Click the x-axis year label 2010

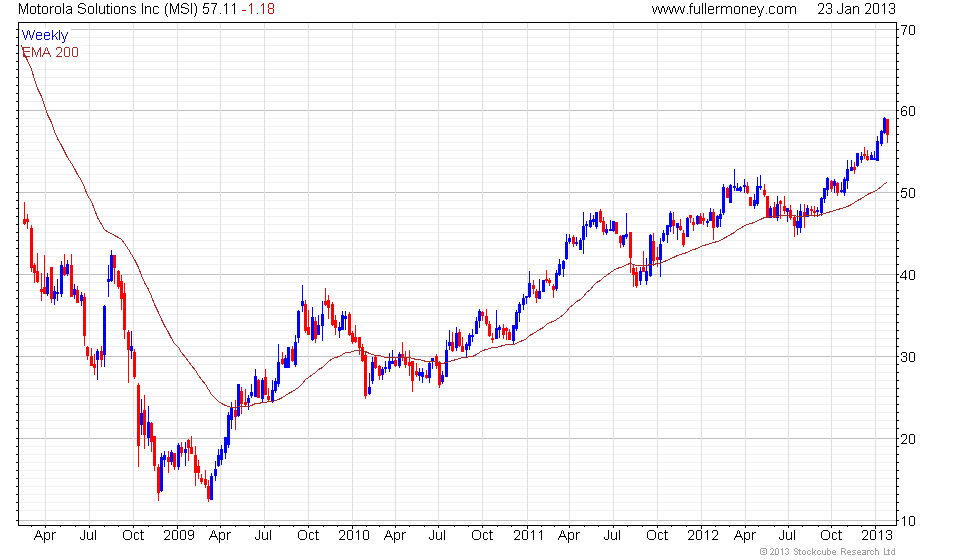coord(353,536)
